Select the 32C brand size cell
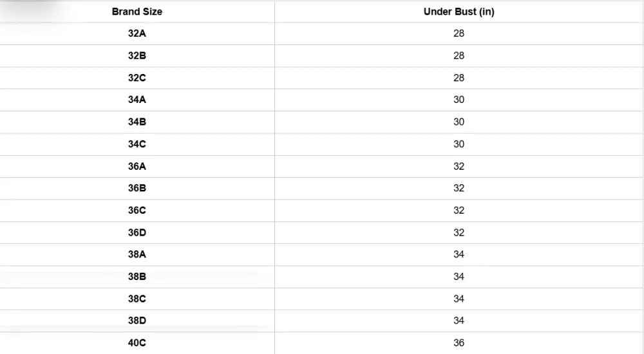644x354 pixels. pos(137,78)
